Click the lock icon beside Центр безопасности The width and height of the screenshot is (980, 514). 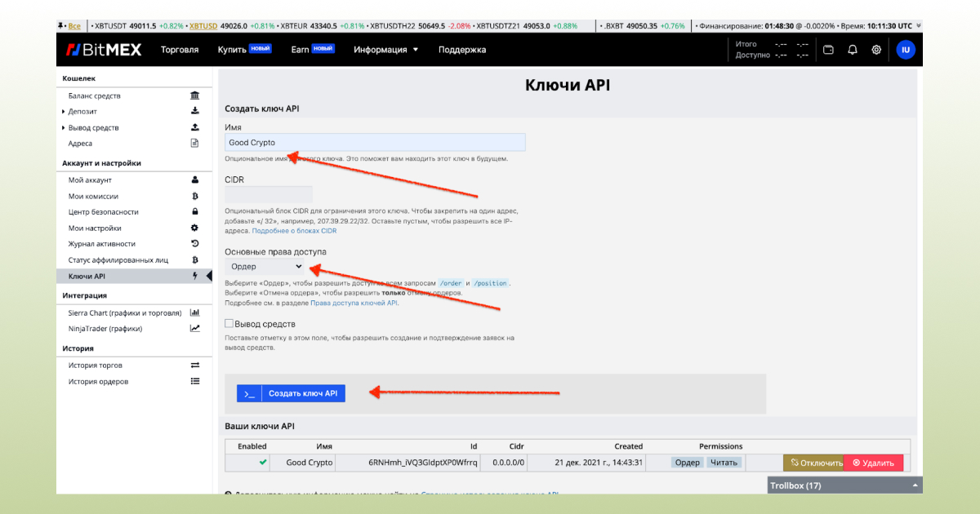[194, 212]
